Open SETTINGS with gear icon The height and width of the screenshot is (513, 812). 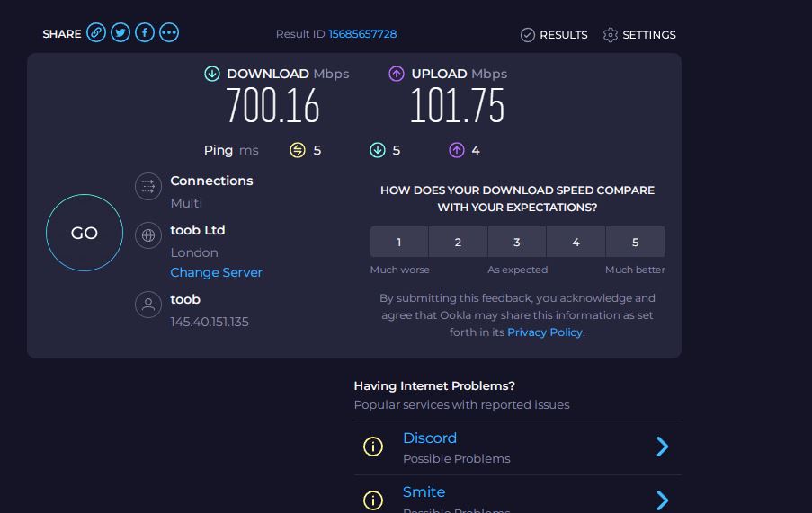639,35
